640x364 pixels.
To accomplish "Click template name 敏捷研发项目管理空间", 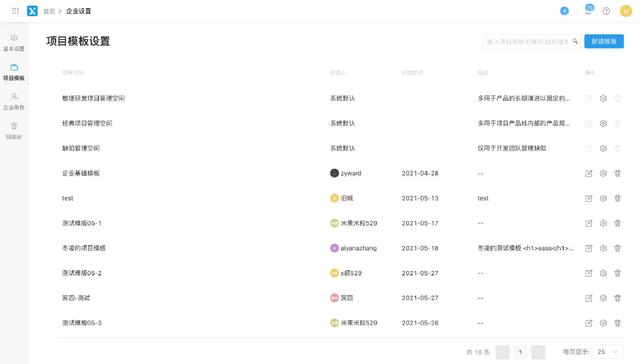I will tap(93, 98).
